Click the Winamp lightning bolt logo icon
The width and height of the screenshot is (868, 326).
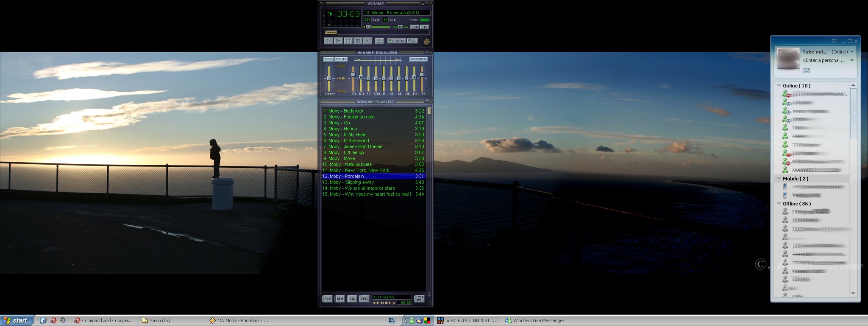click(426, 42)
